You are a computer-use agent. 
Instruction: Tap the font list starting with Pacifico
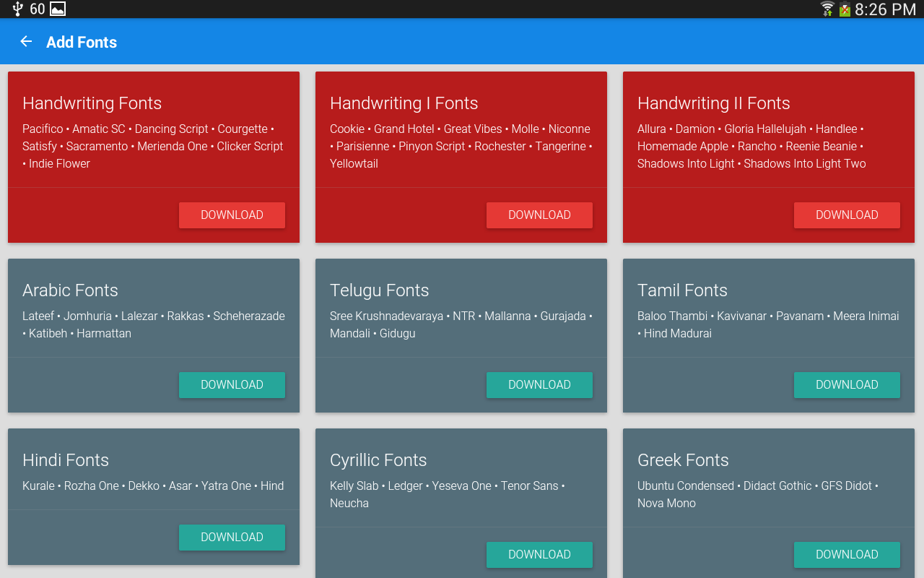[x=153, y=146]
